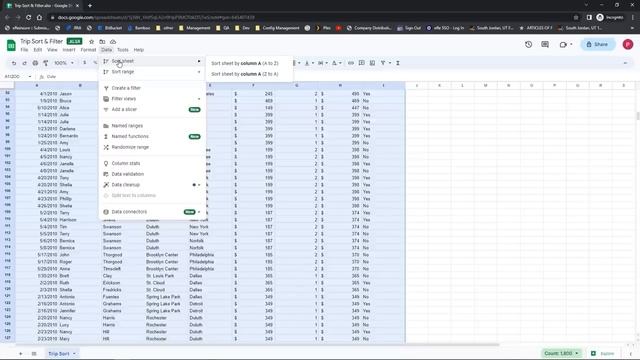The height and width of the screenshot is (360, 640).
Task: Open the Tools menu
Action: pyautogui.click(x=122, y=50)
